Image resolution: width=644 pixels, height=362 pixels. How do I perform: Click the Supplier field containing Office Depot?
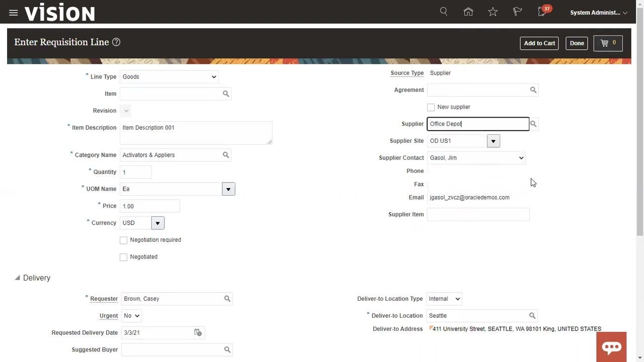tap(478, 124)
